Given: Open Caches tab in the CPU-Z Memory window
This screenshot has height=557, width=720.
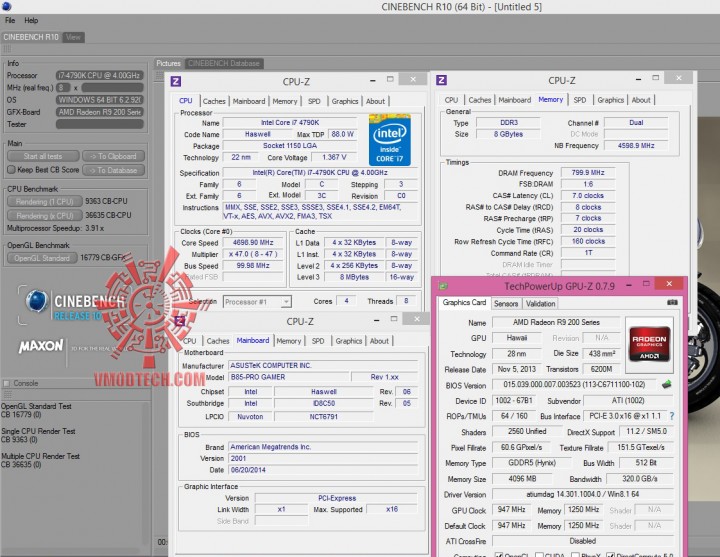Looking at the screenshot, I should point(480,100).
